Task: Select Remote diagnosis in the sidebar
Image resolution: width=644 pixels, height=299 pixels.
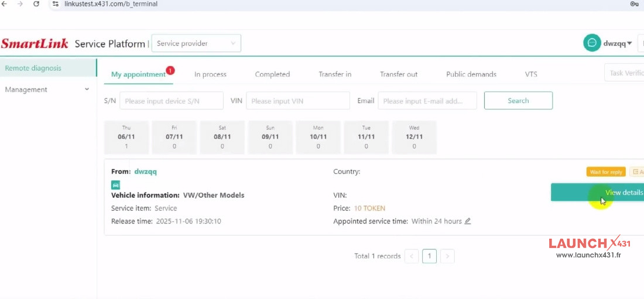Action: coord(48,68)
